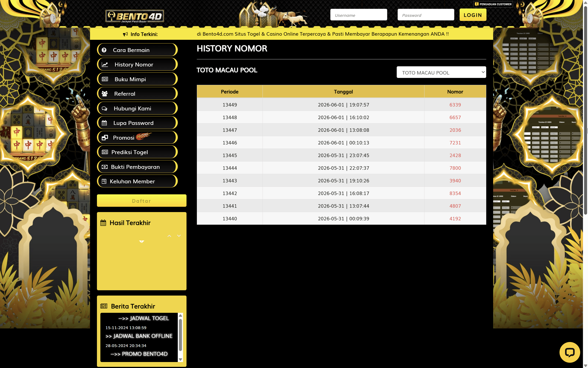Click the megaphone icon beside Info Terkini

(125, 34)
